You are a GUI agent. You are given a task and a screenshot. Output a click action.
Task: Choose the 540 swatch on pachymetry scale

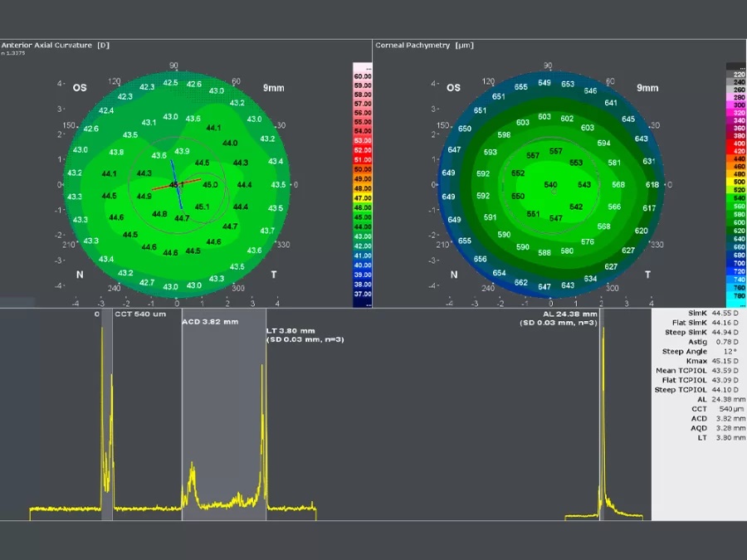coord(735,198)
